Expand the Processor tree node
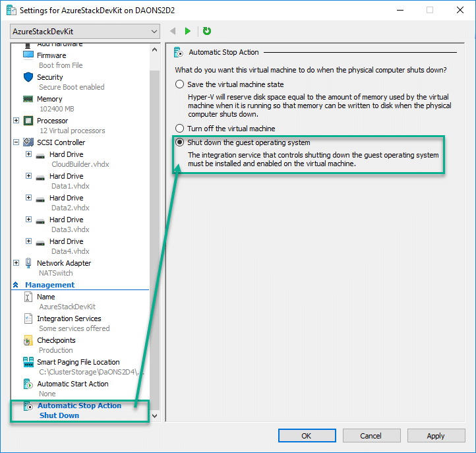Viewport: 476px width, 453px height. click(x=16, y=121)
